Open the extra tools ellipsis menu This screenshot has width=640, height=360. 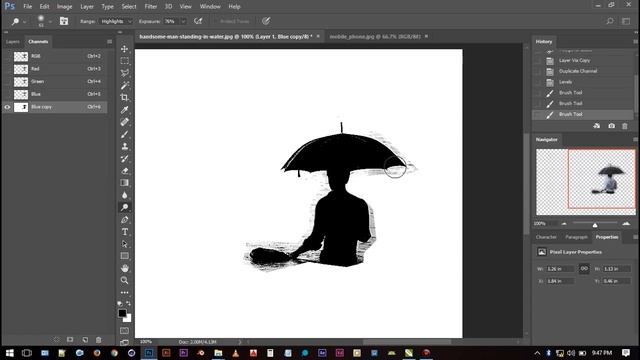click(x=124, y=293)
